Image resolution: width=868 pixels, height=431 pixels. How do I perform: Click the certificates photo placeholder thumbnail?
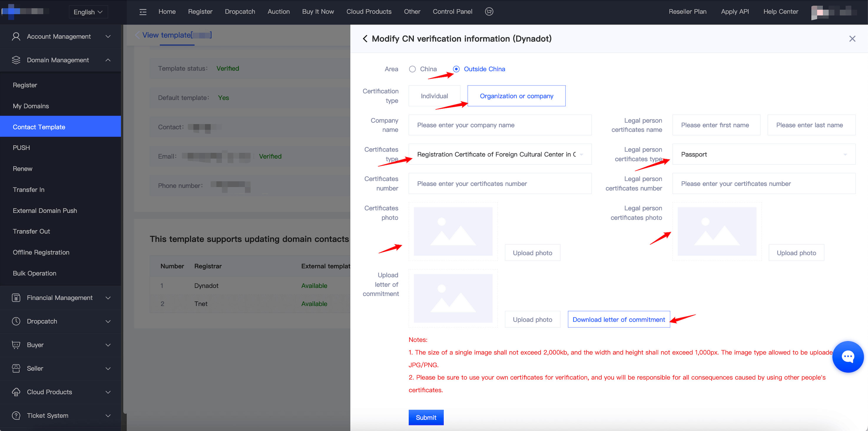click(x=453, y=231)
